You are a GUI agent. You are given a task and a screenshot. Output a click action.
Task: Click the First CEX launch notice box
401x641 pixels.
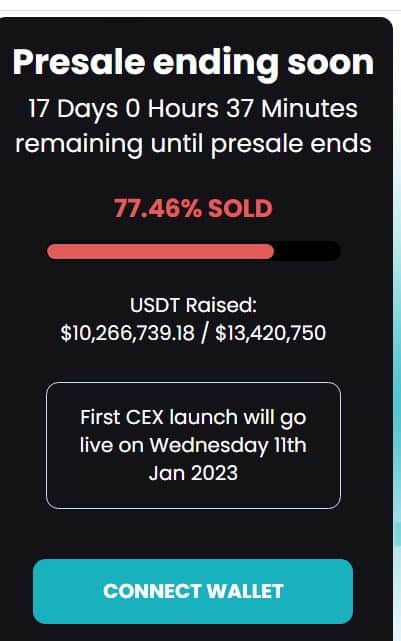tap(193, 445)
